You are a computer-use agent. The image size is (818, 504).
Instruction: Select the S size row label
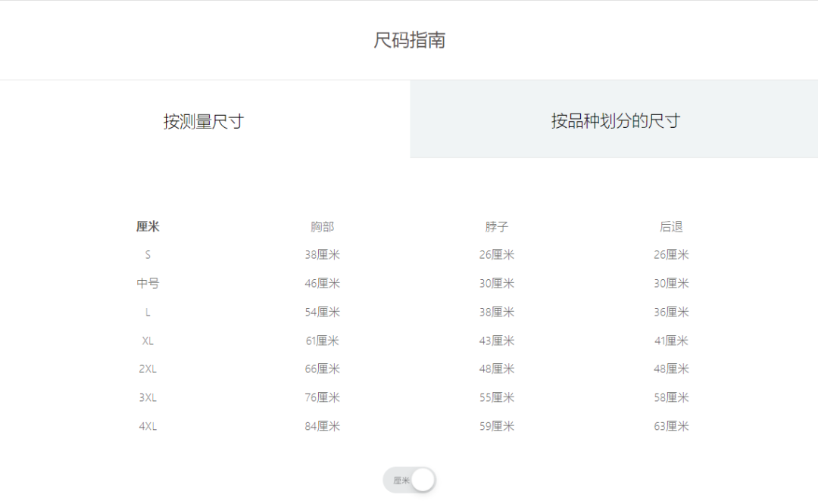pyautogui.click(x=148, y=254)
